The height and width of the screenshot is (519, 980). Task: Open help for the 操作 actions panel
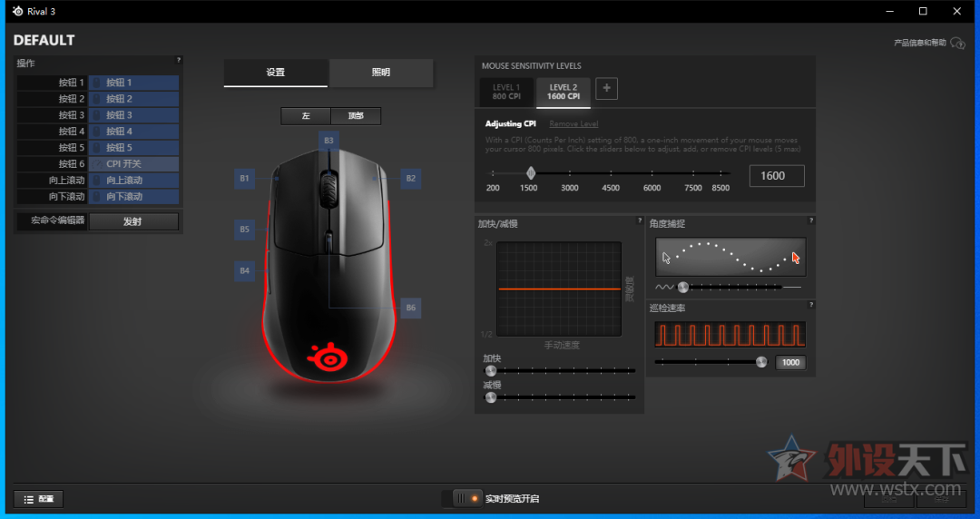click(178, 60)
